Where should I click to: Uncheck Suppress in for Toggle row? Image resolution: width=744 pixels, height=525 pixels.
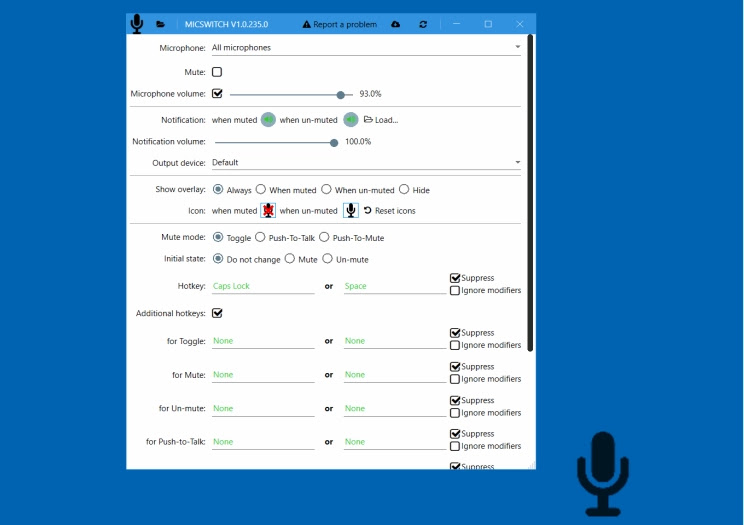point(455,333)
